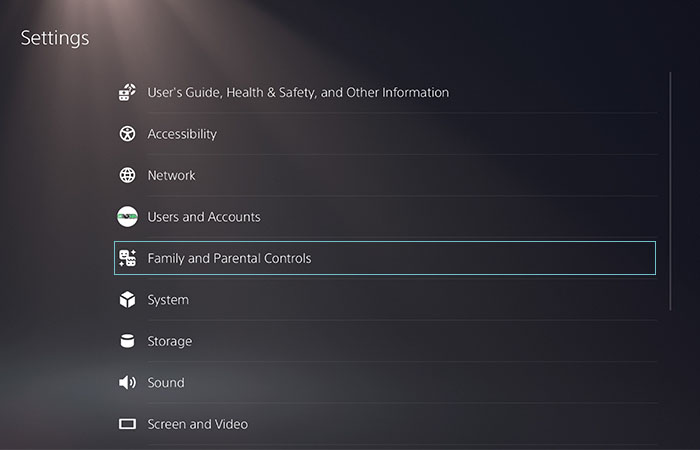Click the Screen and Video display icon

click(127, 424)
